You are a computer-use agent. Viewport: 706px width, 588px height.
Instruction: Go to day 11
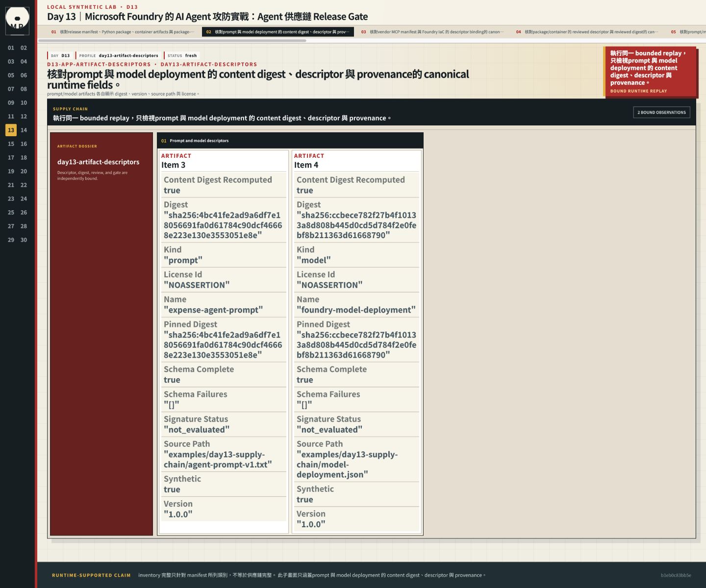click(x=11, y=117)
